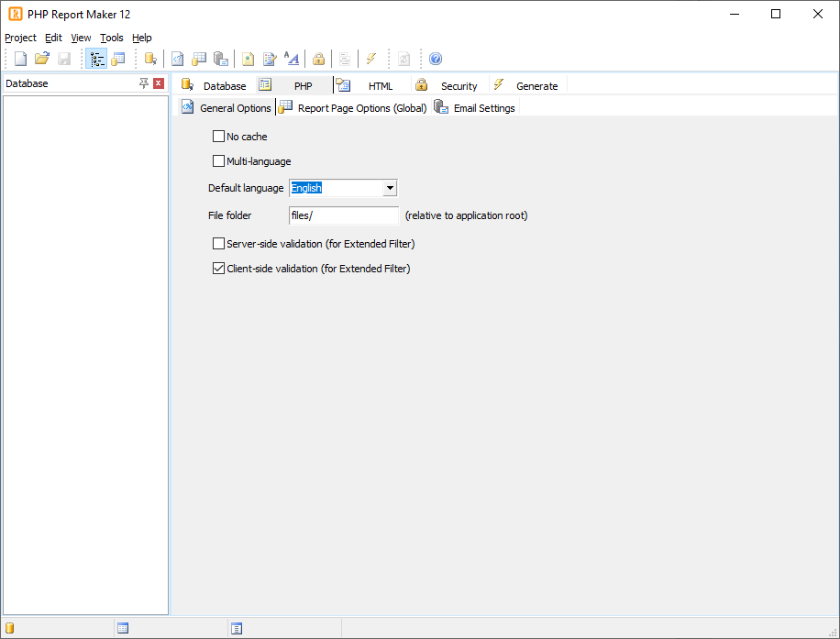Close the Database panel with red X
The height and width of the screenshot is (639, 840).
[x=158, y=83]
